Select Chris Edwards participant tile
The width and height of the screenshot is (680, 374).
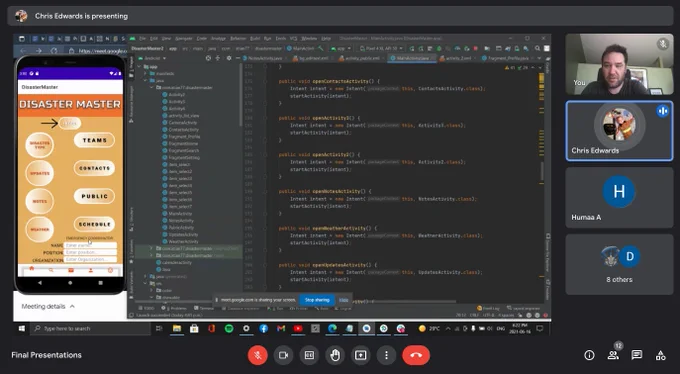click(x=619, y=131)
